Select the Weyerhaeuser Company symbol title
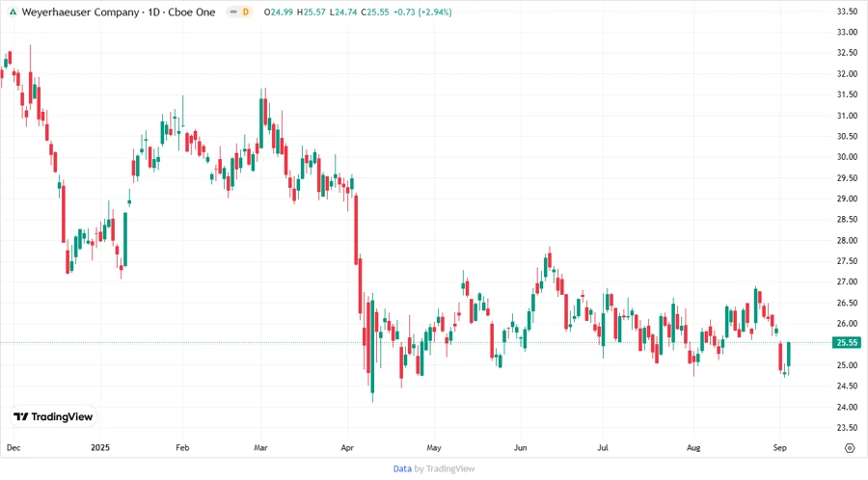Screen dimensions: 868x480 tap(80, 13)
